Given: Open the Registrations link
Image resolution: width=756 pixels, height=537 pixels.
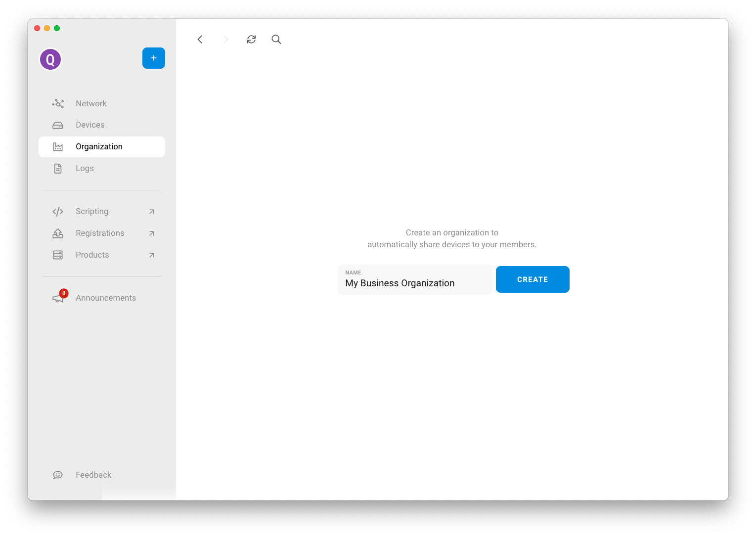Looking at the screenshot, I should [x=102, y=233].
